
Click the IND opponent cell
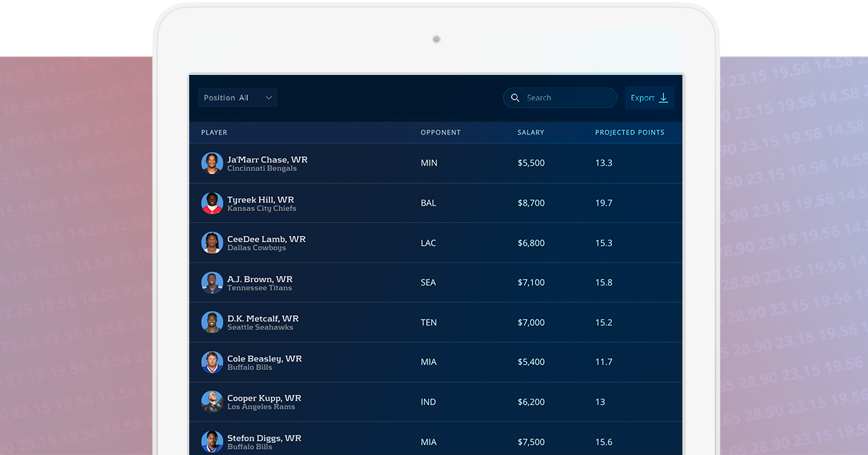(428, 402)
